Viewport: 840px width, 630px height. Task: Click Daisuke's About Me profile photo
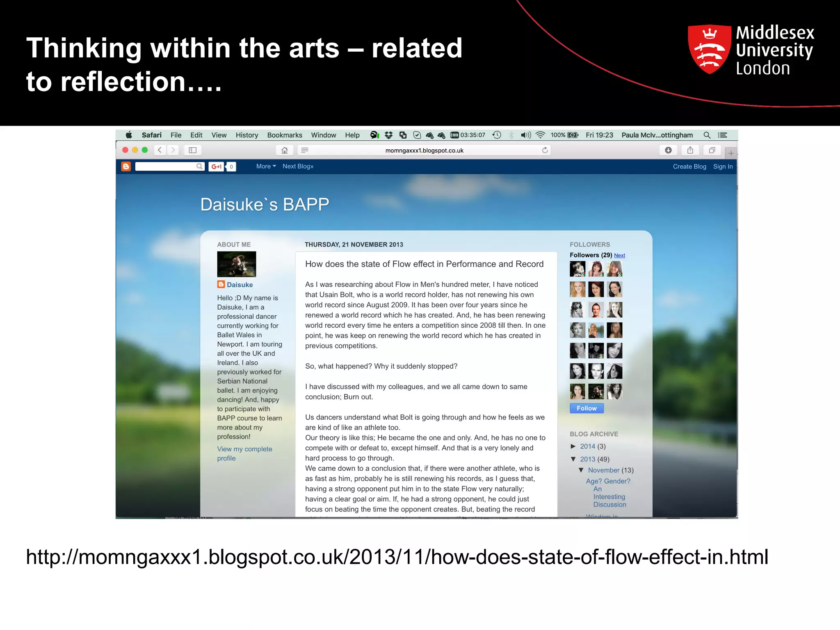tap(236, 264)
